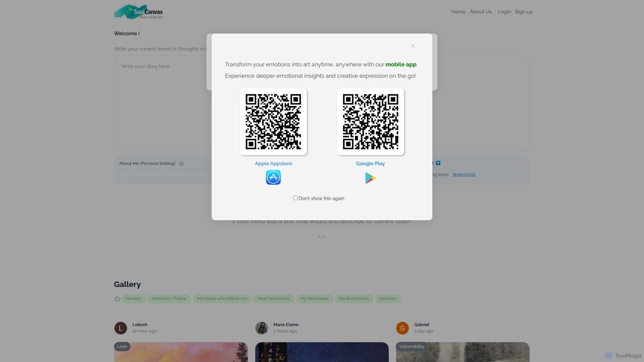Go to Home in the navigation

click(458, 12)
